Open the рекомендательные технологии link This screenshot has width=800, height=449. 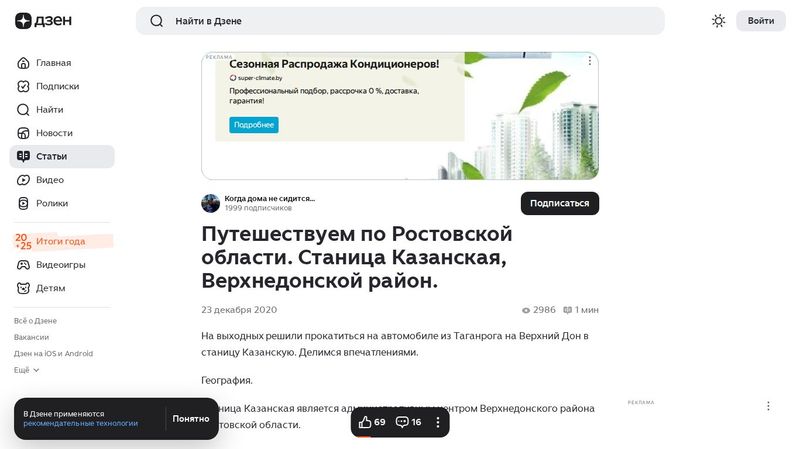tap(80, 423)
